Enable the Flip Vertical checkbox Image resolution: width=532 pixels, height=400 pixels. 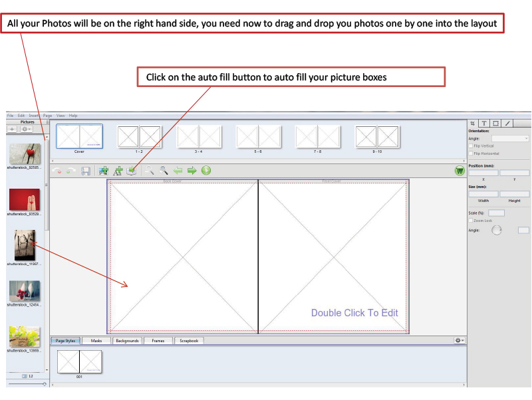pos(471,146)
